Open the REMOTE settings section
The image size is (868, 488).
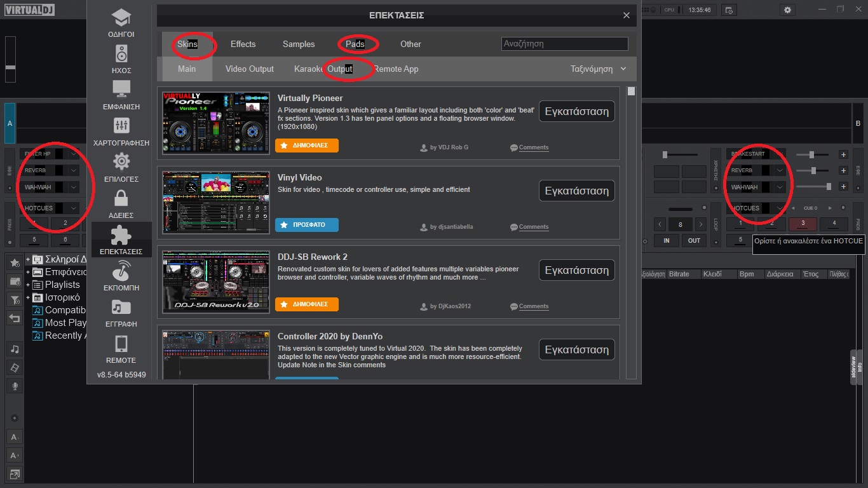coord(121,348)
